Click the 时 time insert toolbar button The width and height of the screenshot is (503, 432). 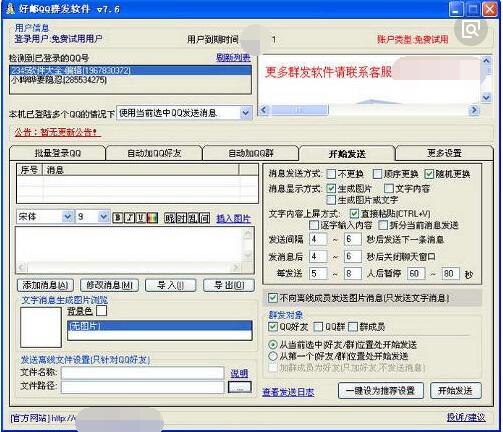181,218
